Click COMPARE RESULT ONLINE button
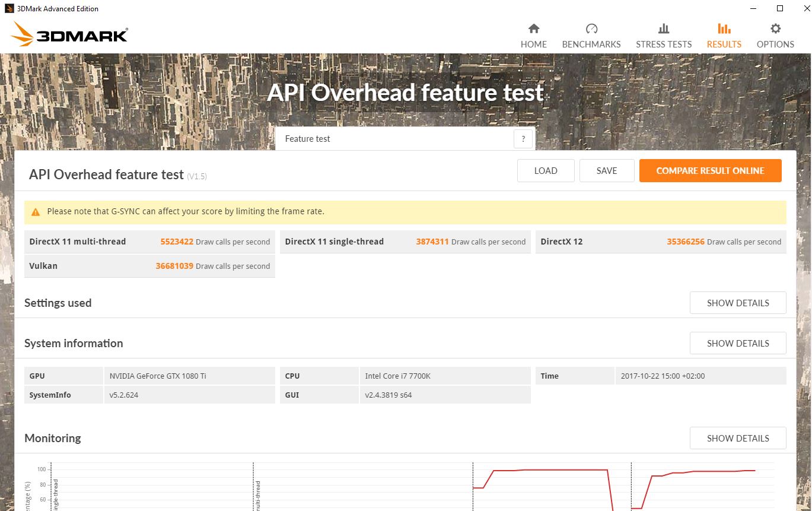This screenshot has height=511, width=812. 710,170
